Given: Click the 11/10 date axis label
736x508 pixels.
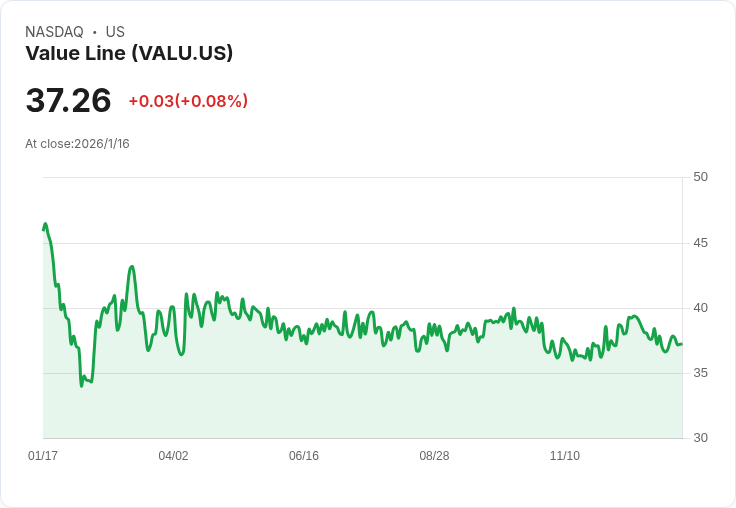Looking at the screenshot, I should pos(565,455).
